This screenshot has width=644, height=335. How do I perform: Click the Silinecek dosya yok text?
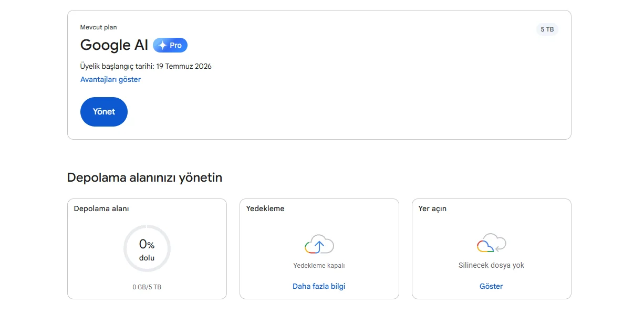491,265
